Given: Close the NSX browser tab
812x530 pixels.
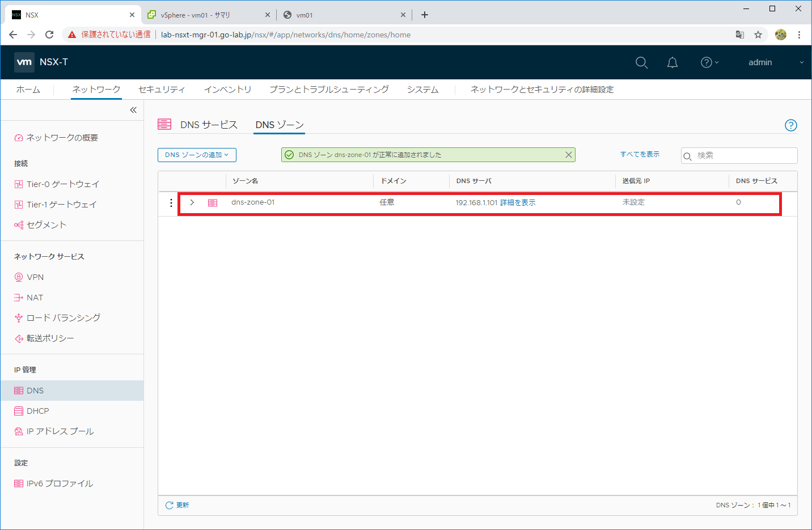Looking at the screenshot, I should point(132,15).
